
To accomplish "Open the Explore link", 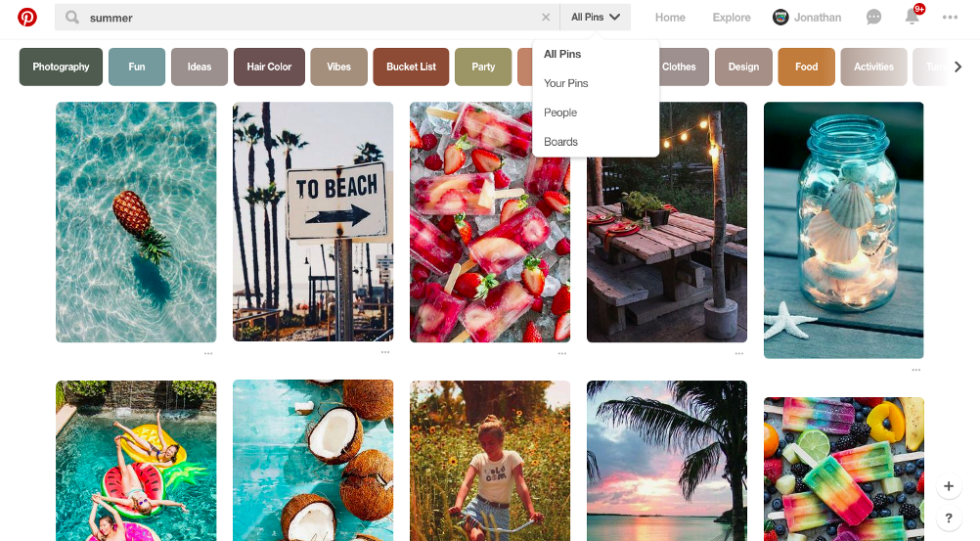I will [x=732, y=18].
